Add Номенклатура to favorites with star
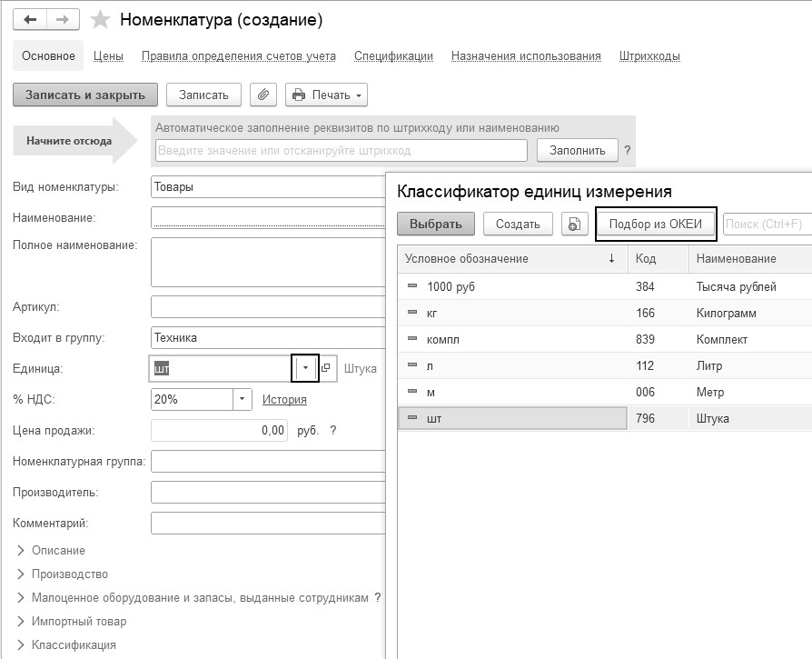Viewport: 812px width, 659px height. point(101,20)
